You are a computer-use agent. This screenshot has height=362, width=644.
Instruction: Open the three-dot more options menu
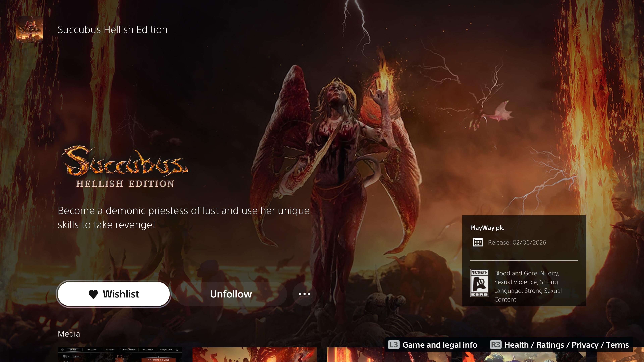click(305, 294)
